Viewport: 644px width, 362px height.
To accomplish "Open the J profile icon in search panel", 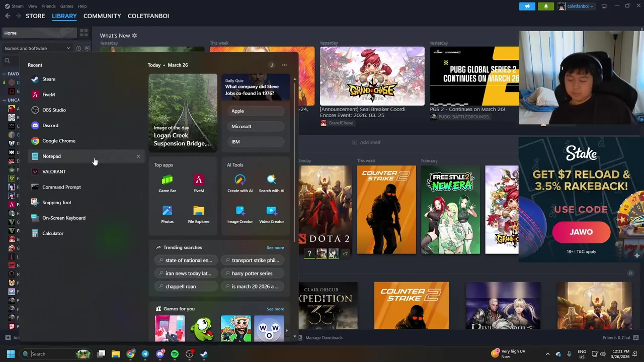I will 272,65.
